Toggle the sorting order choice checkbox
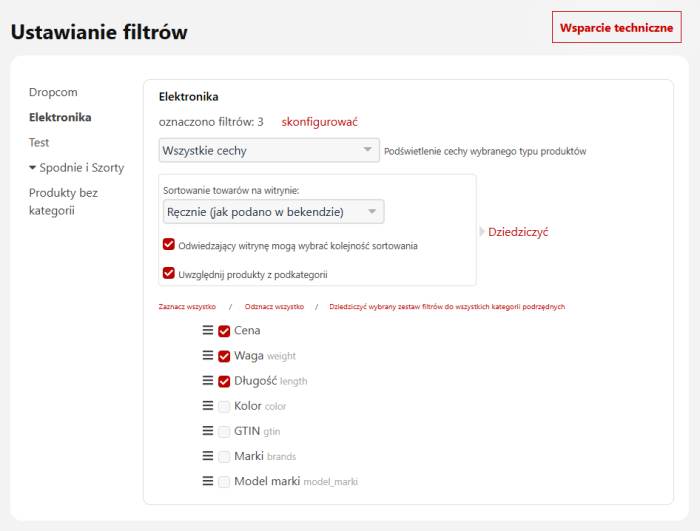Viewport: 700px width, 531px height. (168, 244)
